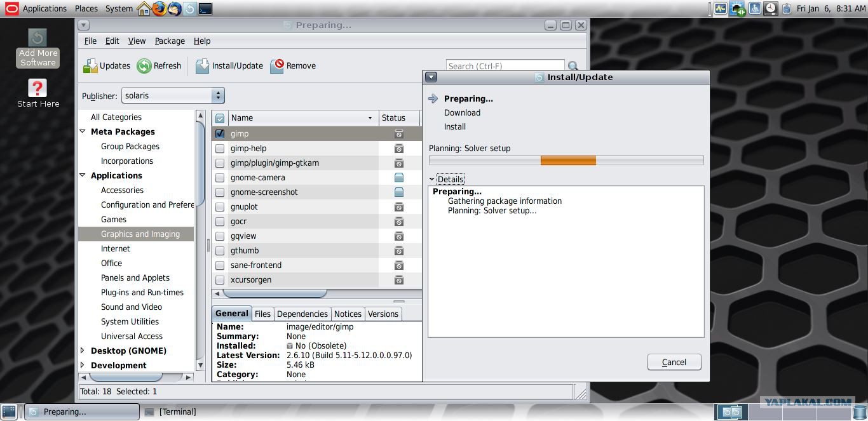Collapse the Meta Packages category

[83, 131]
